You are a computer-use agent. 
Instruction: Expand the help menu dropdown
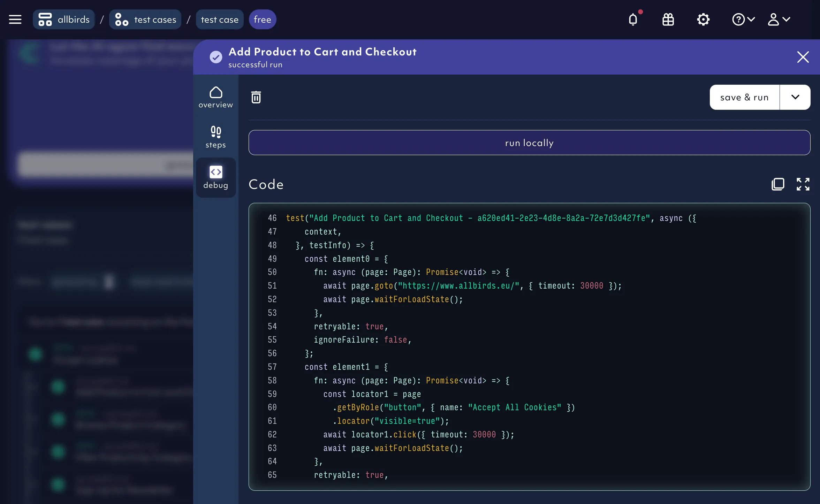click(x=743, y=20)
